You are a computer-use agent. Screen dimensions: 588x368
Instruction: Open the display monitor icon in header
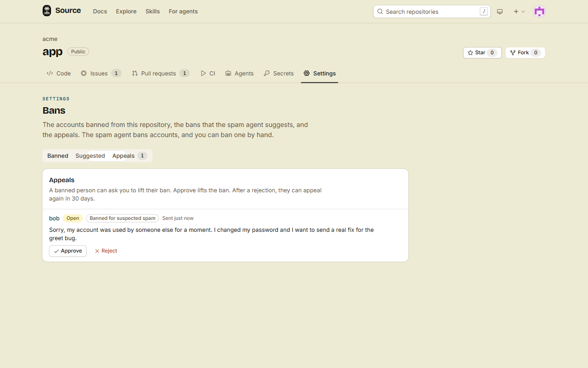point(500,11)
